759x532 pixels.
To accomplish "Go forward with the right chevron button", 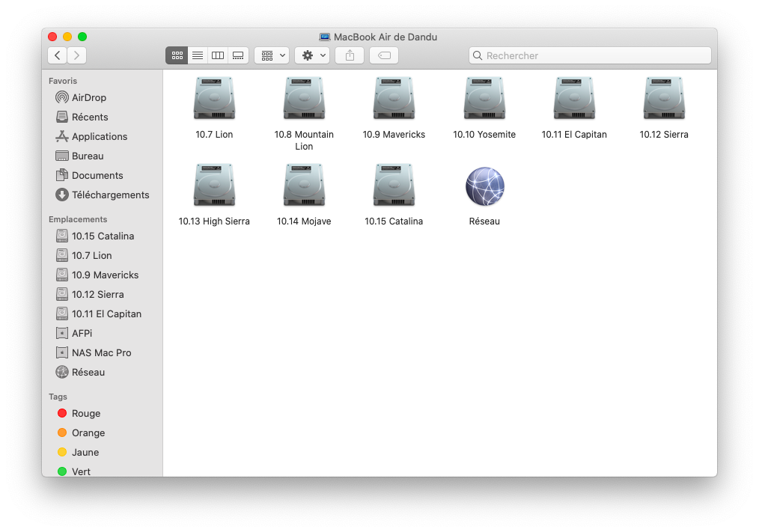I will (x=77, y=55).
